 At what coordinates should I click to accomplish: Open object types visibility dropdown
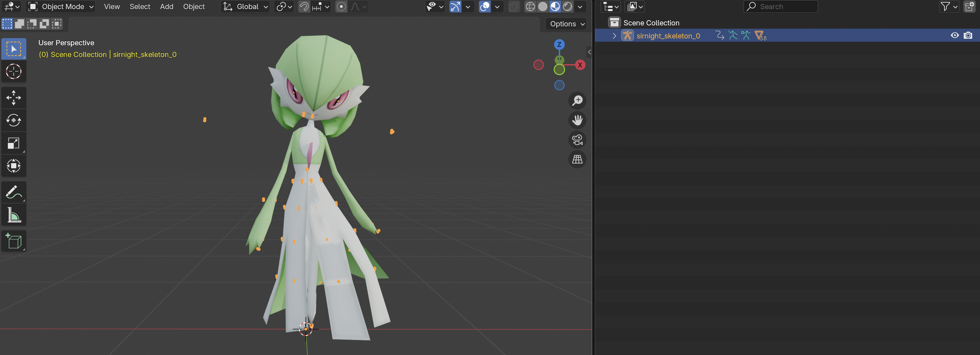[x=435, y=7]
